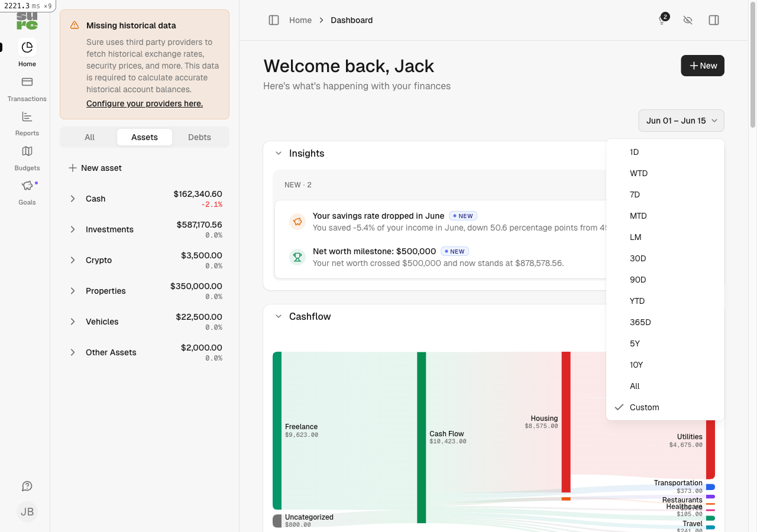Expand the Vehicles account group
Screen dimensions: 757x532
(73, 322)
